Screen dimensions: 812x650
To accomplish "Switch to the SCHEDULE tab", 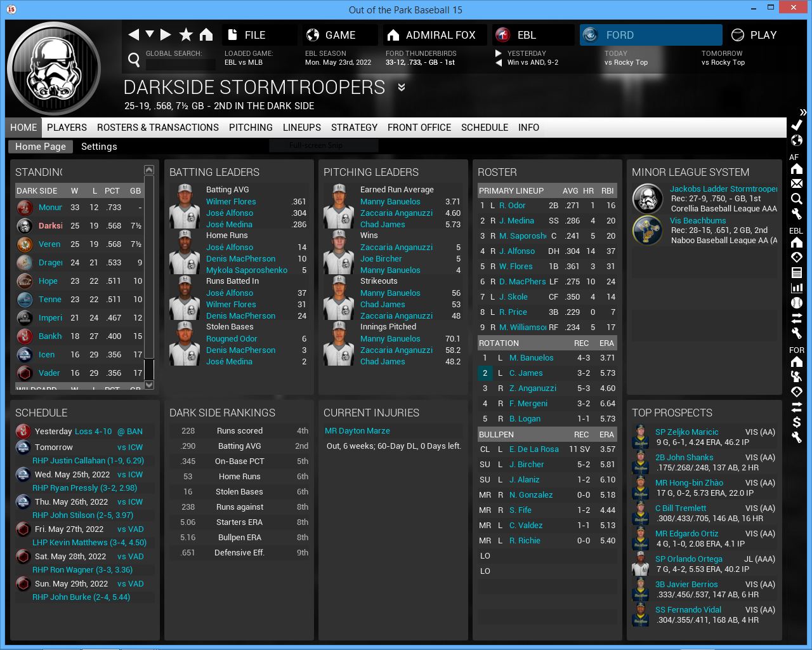I will pos(485,128).
